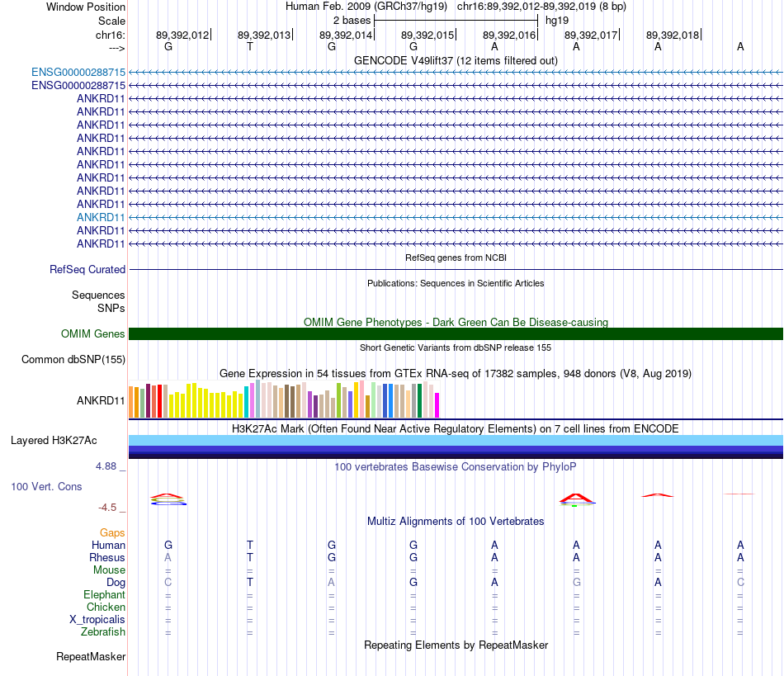Click the 'RefSeq genes from NCBI' track title
Screen dimensions: 784x676
(456, 258)
